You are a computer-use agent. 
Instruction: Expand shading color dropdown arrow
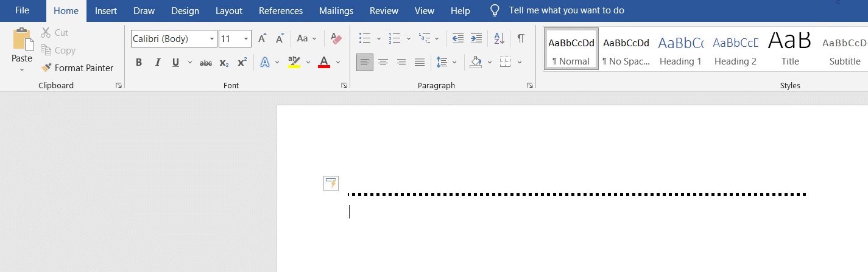[x=490, y=62]
